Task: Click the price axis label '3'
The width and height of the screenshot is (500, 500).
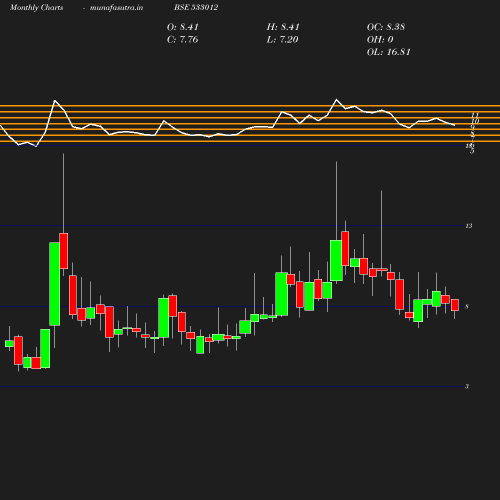Action: coord(467,387)
